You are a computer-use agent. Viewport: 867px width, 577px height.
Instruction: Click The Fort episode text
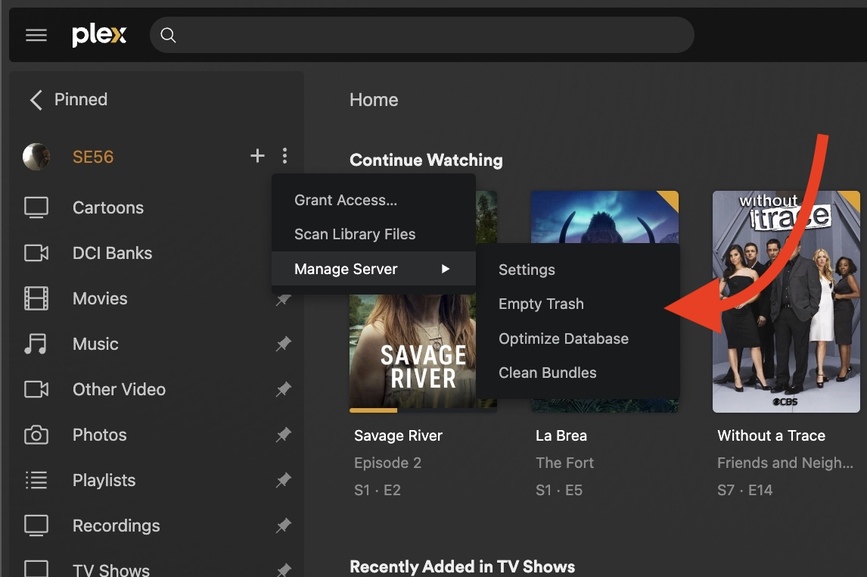(565, 463)
